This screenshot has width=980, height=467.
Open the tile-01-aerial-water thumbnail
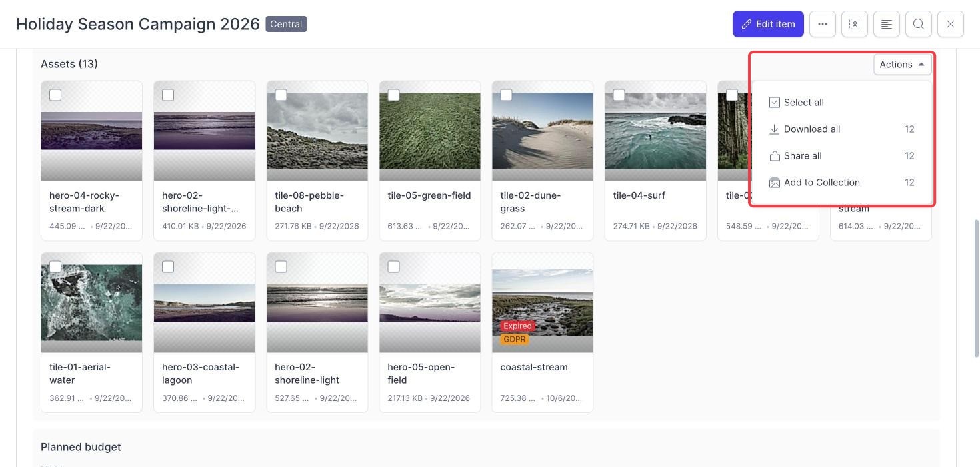[x=91, y=303]
